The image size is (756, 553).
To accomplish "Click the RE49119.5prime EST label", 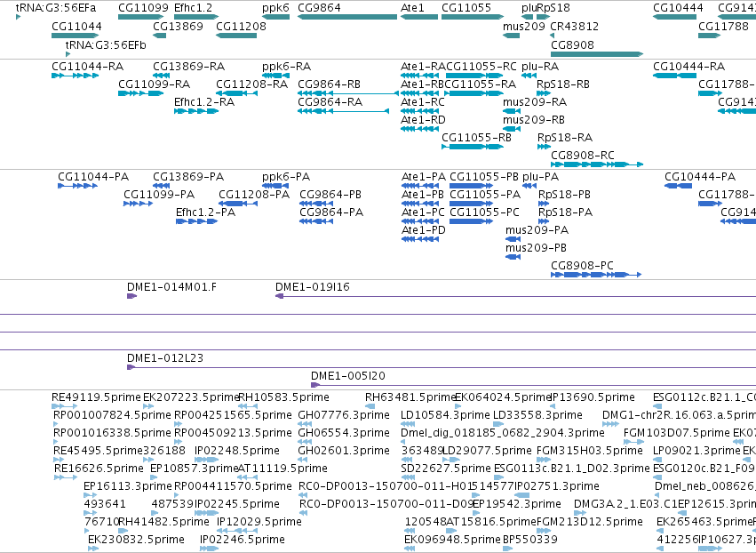I will (97, 397).
